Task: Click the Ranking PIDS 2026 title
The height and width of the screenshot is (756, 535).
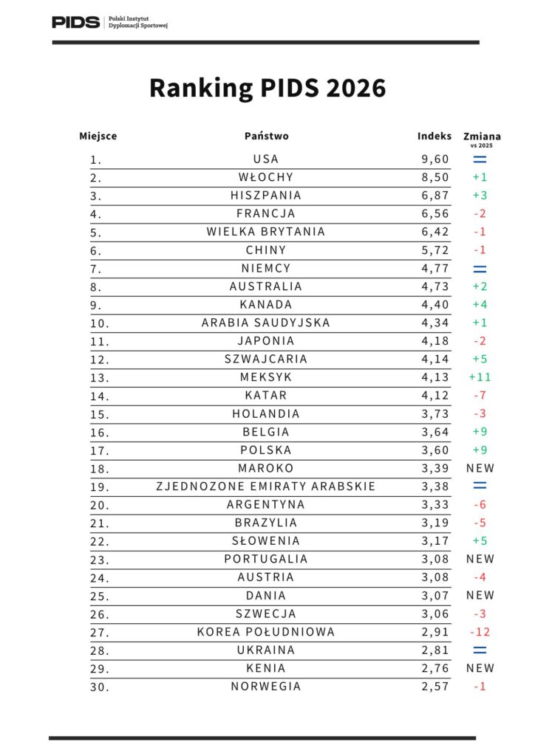Action: [x=267, y=88]
